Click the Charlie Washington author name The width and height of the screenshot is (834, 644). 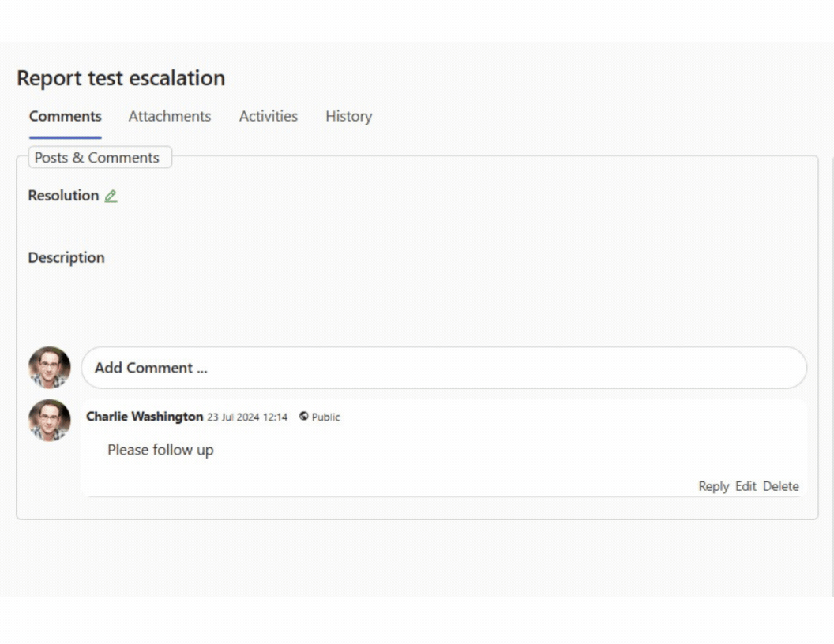tap(145, 417)
